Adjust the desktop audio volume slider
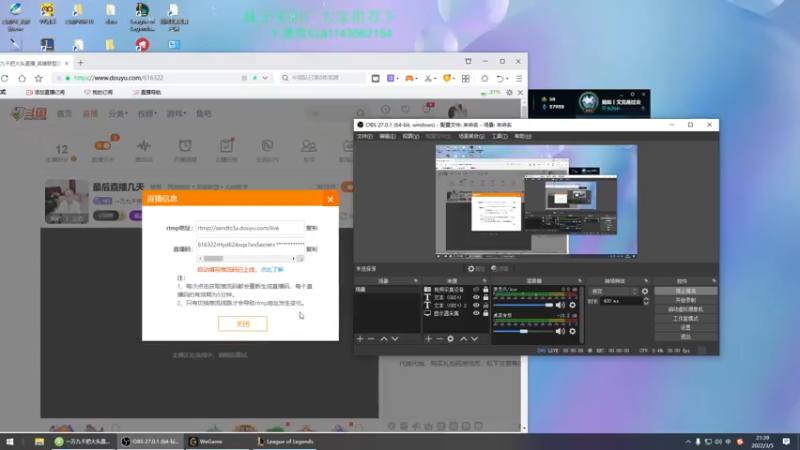This screenshot has width=800, height=450. coord(523,331)
